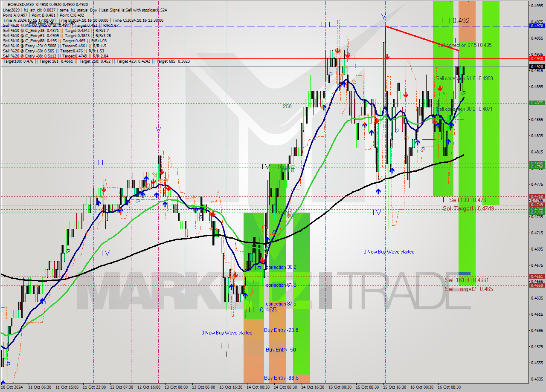Click the 'Buy Entry -23.6' label
The image size is (546, 392).
point(281,330)
